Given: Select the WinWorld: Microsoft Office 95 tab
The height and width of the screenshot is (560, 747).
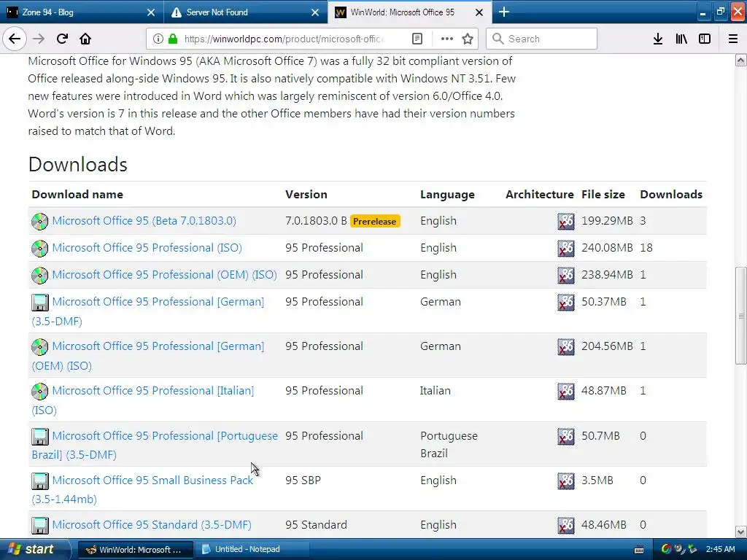Looking at the screenshot, I should coord(410,12).
